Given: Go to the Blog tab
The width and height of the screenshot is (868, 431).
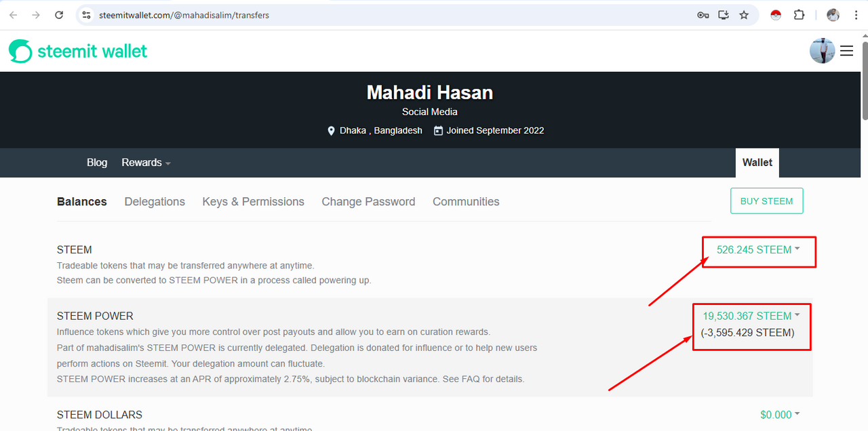Looking at the screenshot, I should (97, 163).
